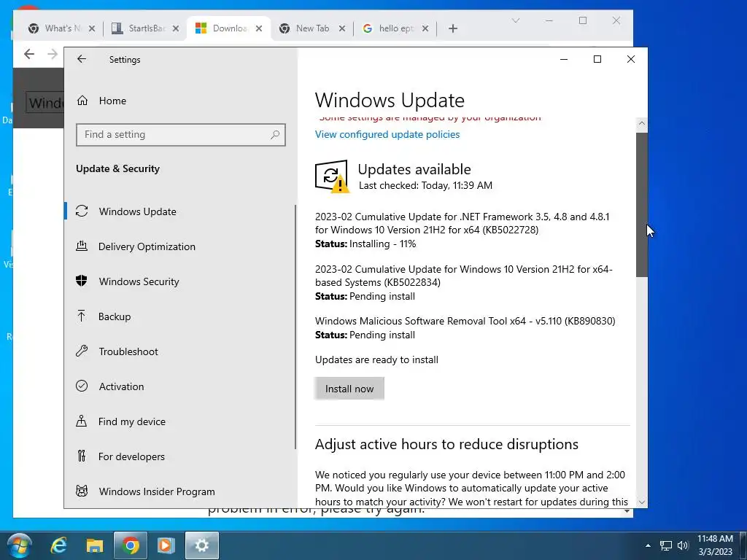Click scrollbar down arrow in Settings
The width and height of the screenshot is (747, 560).
(x=642, y=502)
